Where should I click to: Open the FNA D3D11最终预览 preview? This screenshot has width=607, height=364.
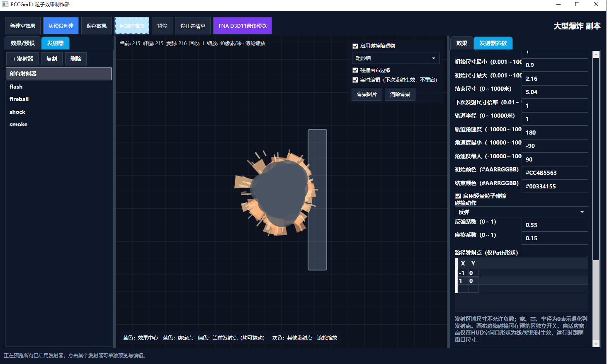pos(243,26)
